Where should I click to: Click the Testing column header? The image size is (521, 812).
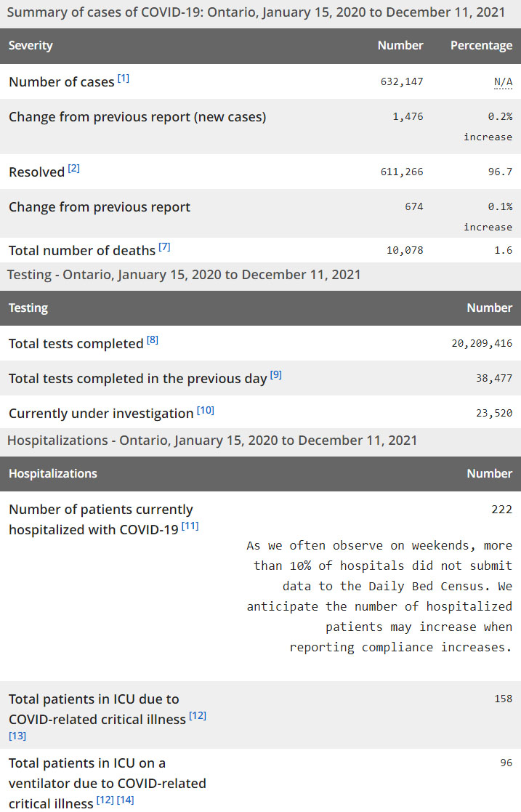pyautogui.click(x=28, y=308)
